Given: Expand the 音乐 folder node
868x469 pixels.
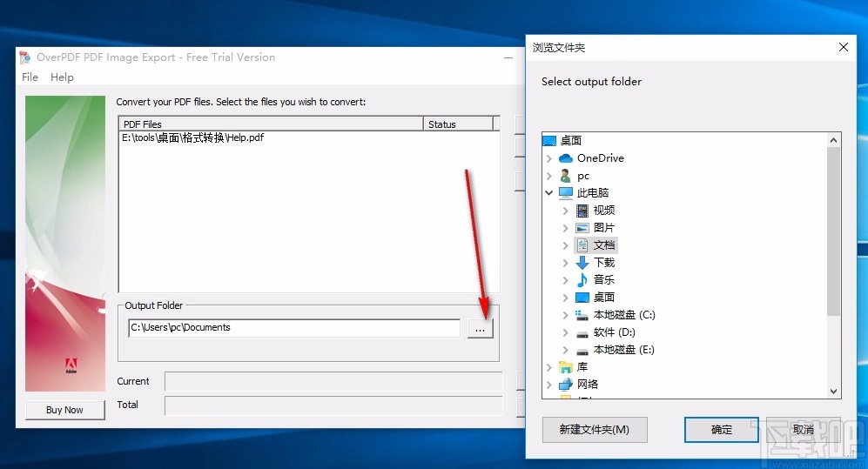Looking at the screenshot, I should point(565,280).
